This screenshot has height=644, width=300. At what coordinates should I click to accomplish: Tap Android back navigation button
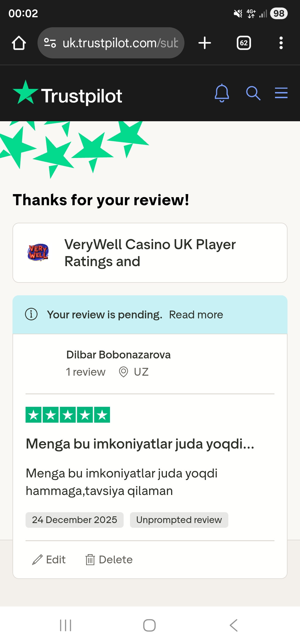pyautogui.click(x=234, y=625)
